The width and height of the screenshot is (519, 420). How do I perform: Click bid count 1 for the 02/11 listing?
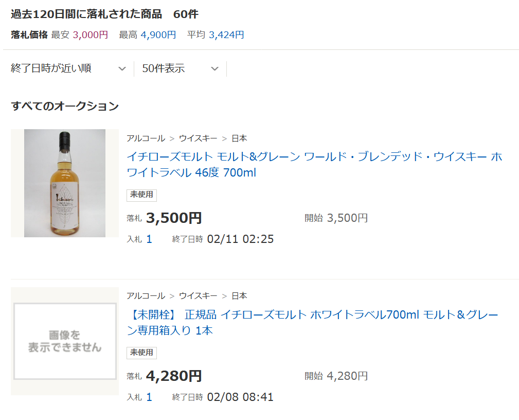coord(149,239)
